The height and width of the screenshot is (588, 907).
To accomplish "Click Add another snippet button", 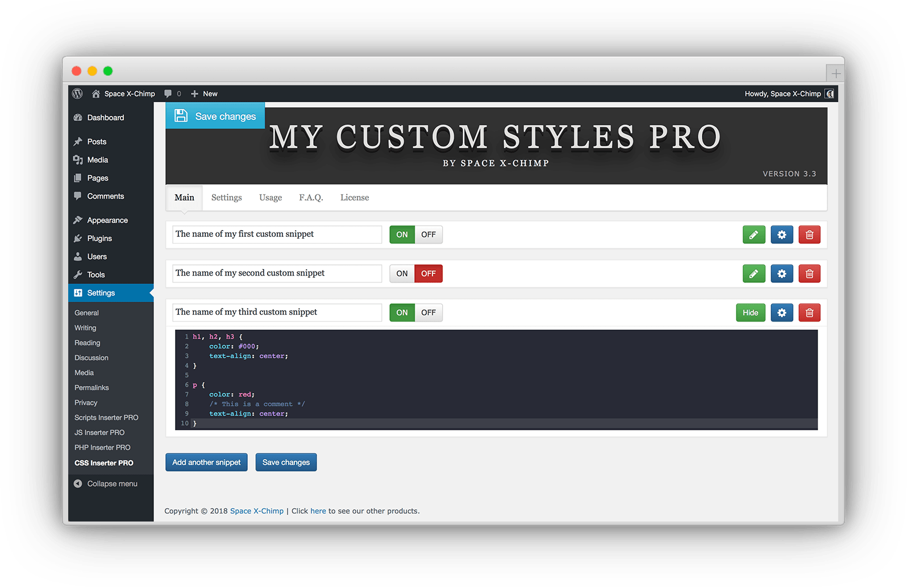I will point(206,462).
